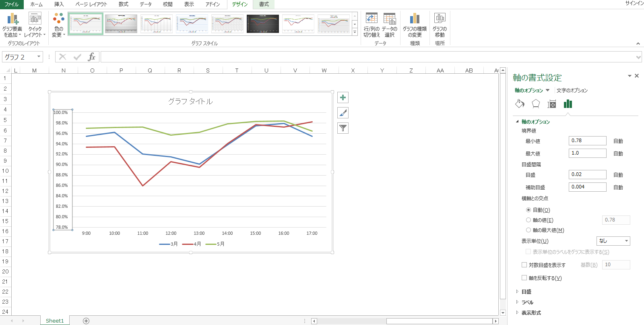The height and width of the screenshot is (325, 644).
Task: Select the 自動(O) radio button
Action: point(528,210)
